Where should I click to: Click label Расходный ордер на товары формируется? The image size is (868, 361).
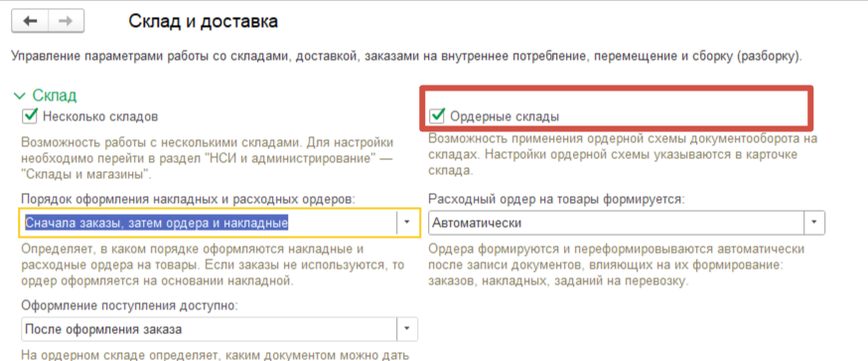[556, 199]
